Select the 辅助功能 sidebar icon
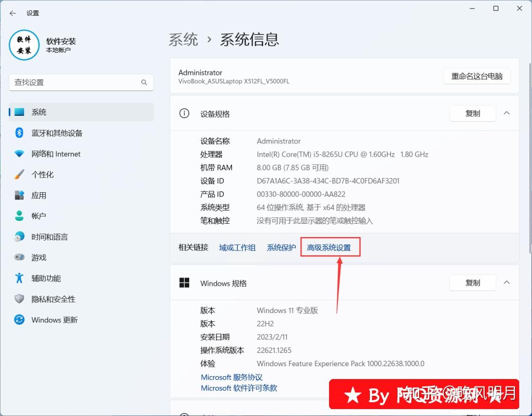This screenshot has height=416, width=532. coord(46,278)
